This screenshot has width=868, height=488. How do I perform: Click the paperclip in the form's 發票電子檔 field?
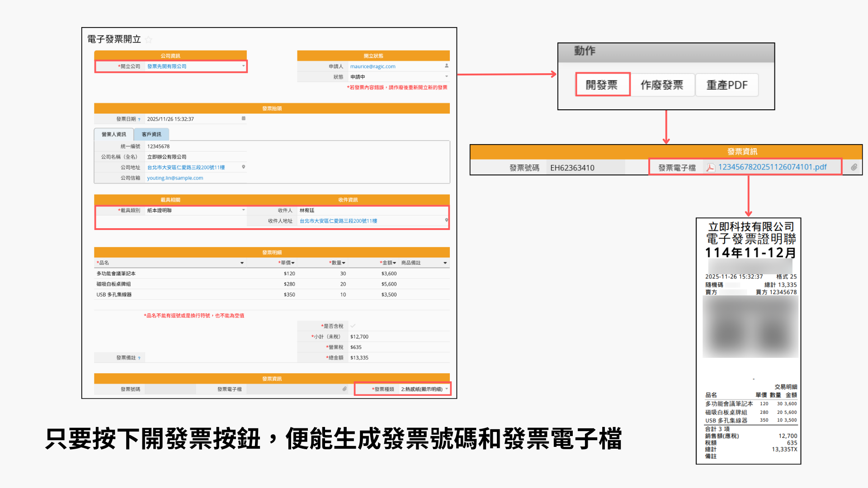344,389
